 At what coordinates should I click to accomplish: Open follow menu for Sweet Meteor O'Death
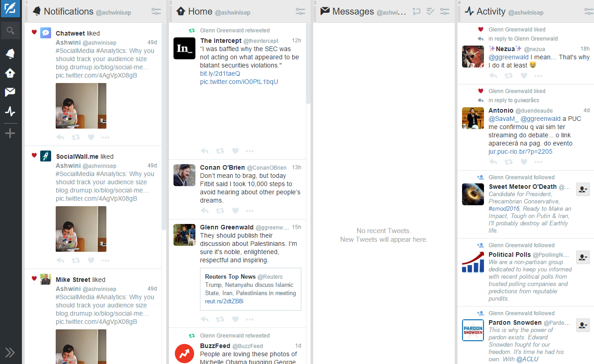point(583,189)
